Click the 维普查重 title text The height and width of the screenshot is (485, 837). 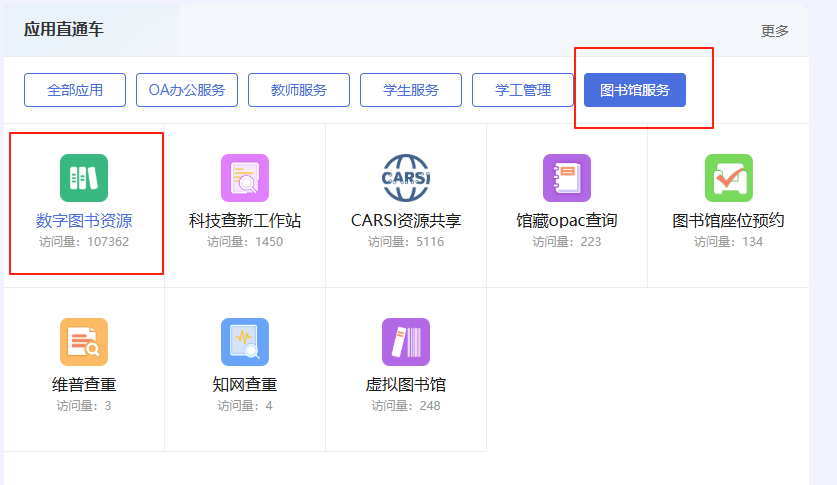(84, 384)
